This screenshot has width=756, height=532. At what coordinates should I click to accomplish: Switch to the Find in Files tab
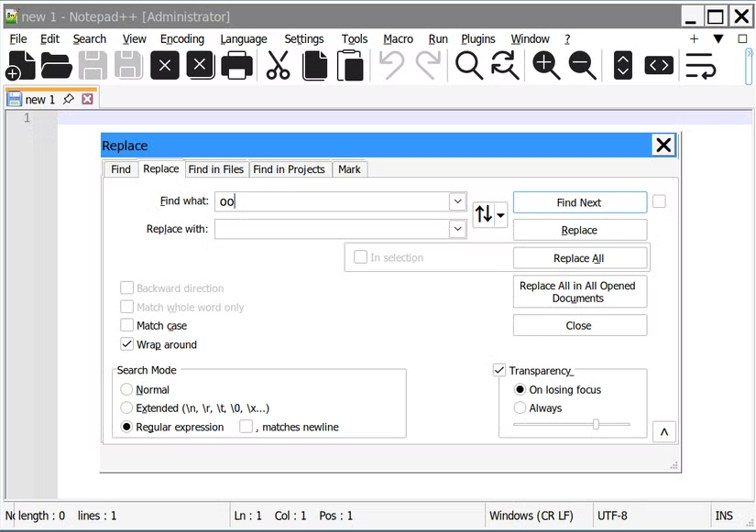215,169
